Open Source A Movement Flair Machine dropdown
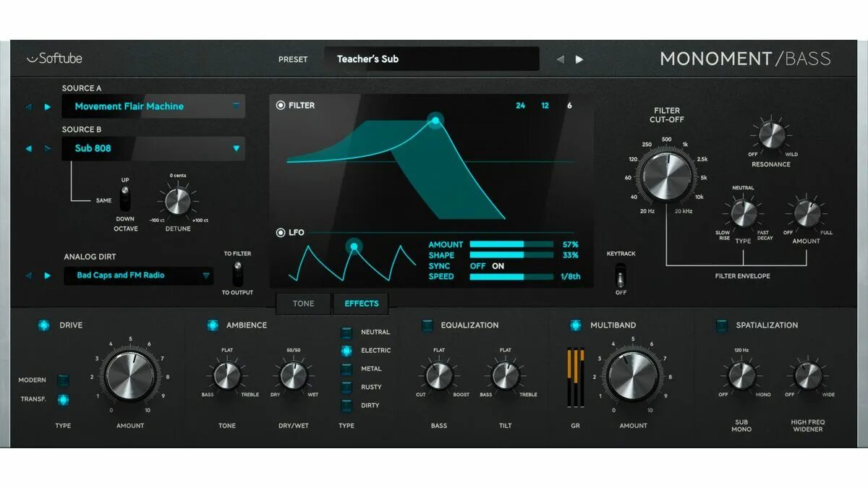This screenshot has height=488, width=868. (153, 106)
